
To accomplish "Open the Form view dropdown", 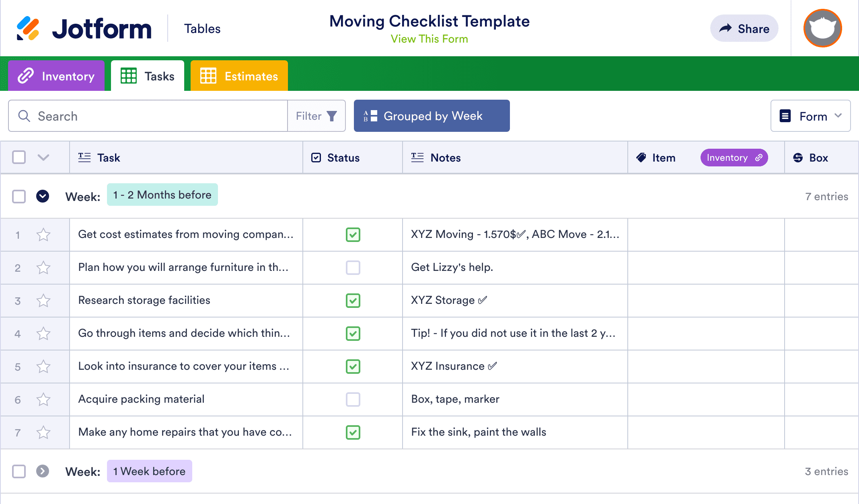I will (x=810, y=116).
